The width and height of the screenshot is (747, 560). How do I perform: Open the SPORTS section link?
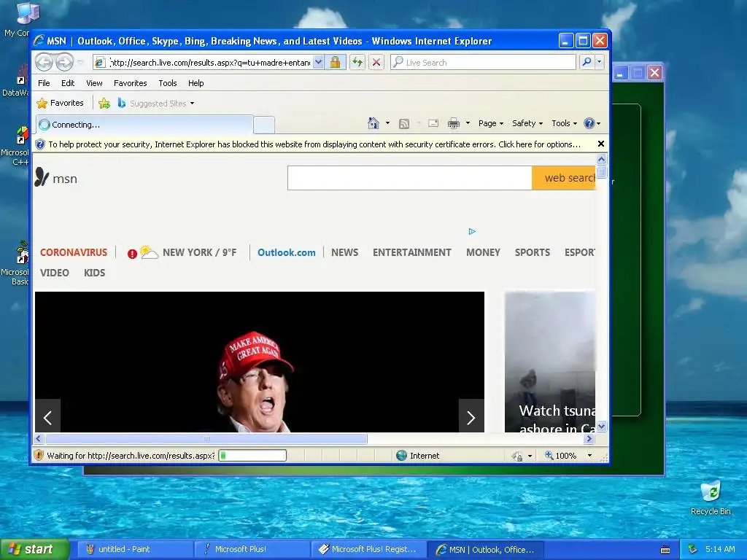click(532, 252)
